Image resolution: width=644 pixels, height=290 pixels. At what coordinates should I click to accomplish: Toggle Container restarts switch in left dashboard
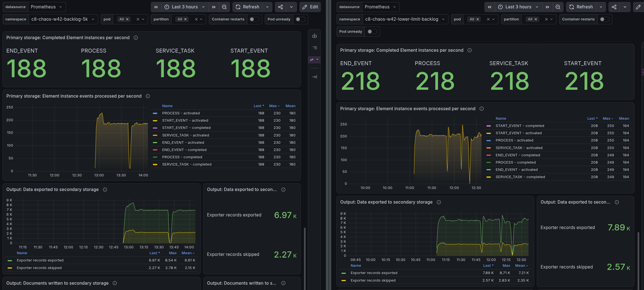(x=254, y=19)
